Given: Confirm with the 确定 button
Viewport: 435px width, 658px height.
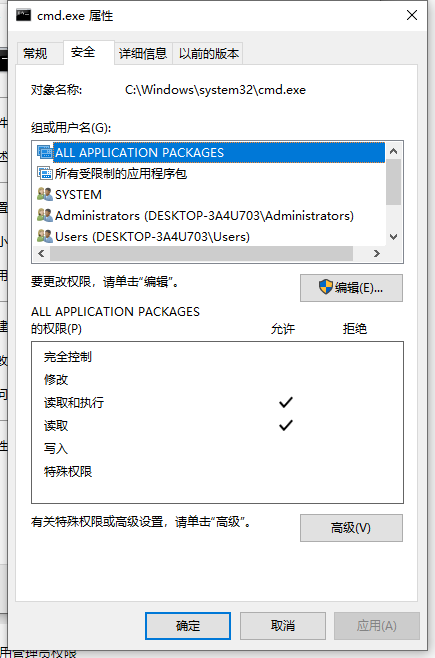Looking at the screenshot, I should pyautogui.click(x=188, y=626).
